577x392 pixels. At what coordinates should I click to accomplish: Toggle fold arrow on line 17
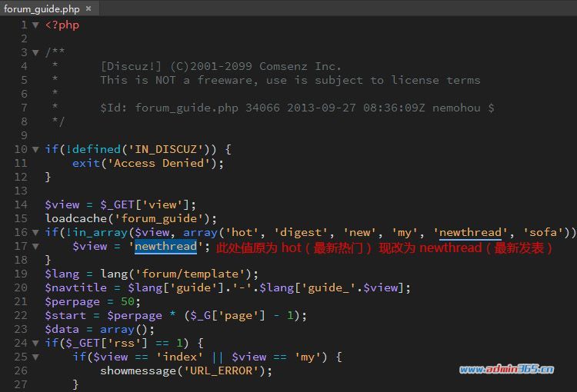pyautogui.click(x=35, y=246)
